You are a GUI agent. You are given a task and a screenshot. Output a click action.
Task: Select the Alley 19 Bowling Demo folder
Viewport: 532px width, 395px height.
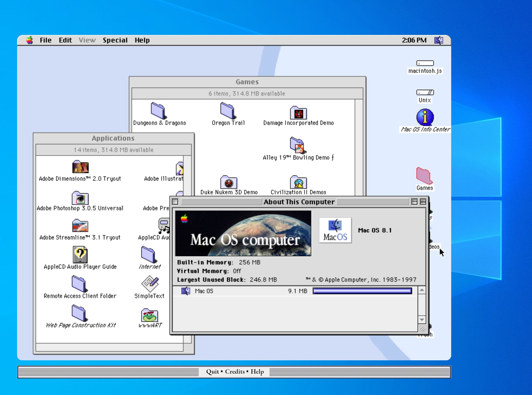click(x=298, y=145)
